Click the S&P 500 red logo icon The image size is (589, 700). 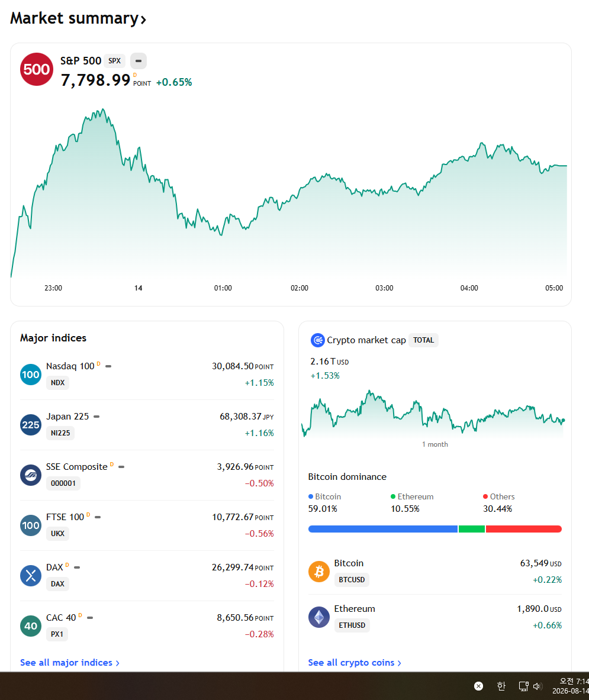click(x=37, y=69)
